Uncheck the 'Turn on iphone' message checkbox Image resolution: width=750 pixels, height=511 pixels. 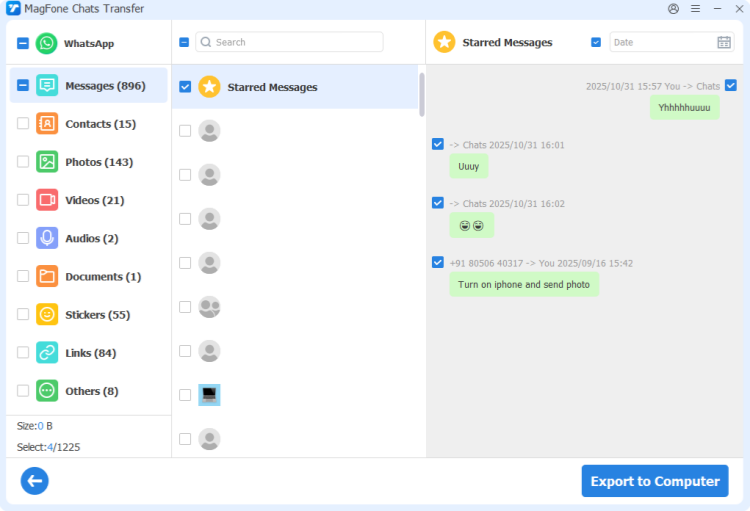438,262
